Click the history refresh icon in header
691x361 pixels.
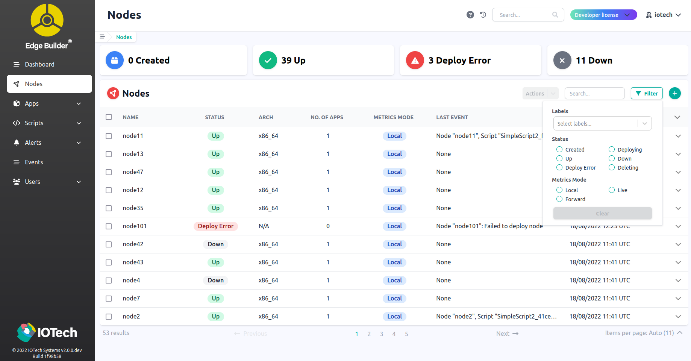click(483, 15)
